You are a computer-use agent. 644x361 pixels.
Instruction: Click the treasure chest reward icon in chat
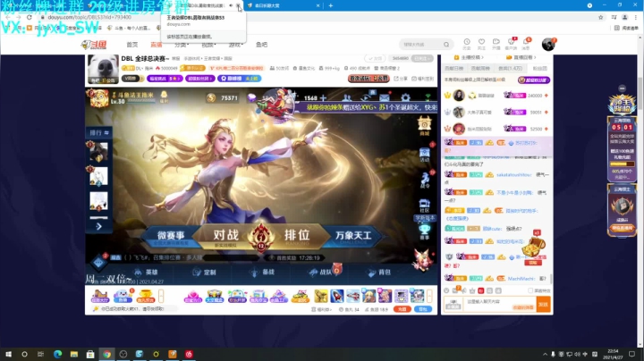pos(533,247)
